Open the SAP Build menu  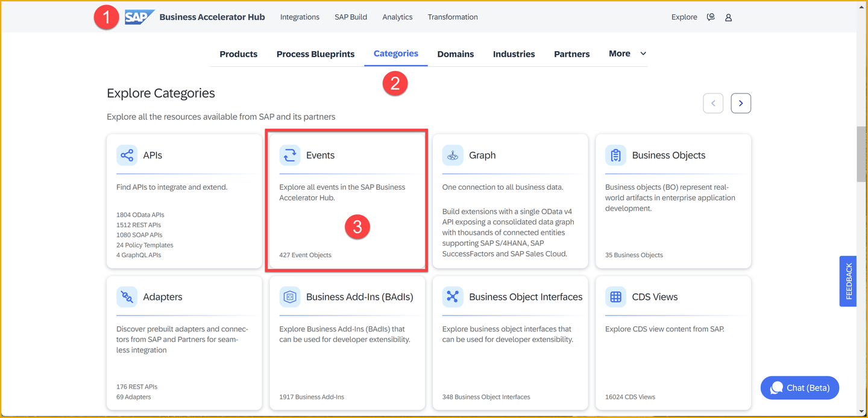click(351, 17)
